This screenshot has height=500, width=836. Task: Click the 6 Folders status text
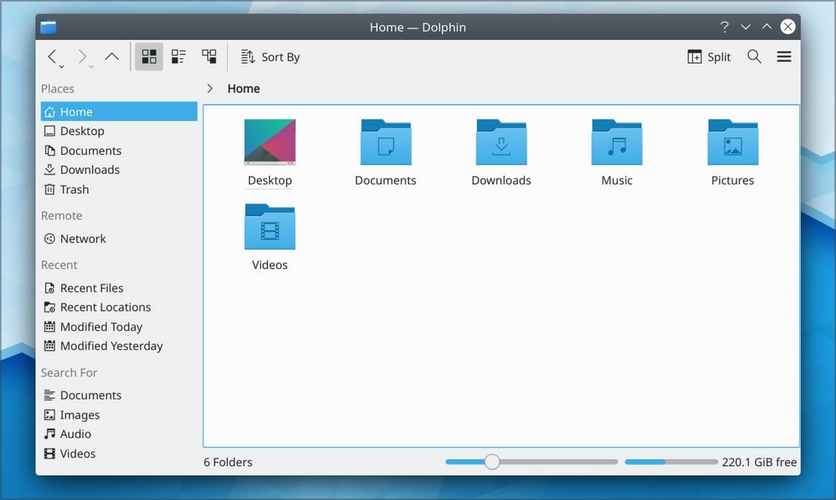228,462
